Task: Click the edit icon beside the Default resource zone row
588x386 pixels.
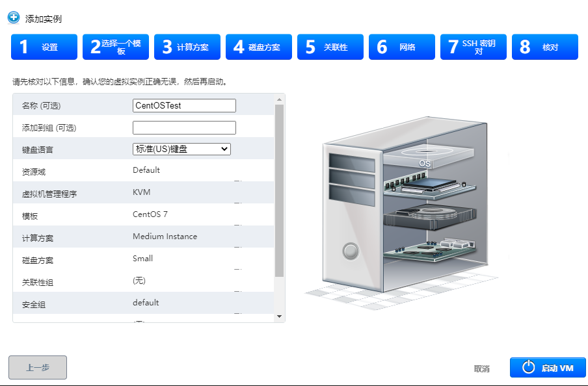Action: click(x=238, y=179)
